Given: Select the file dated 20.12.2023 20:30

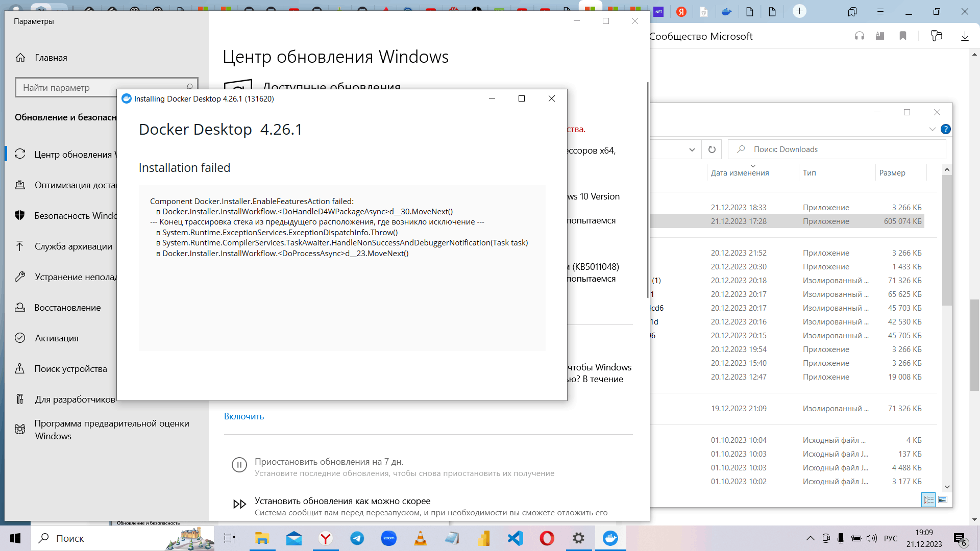Looking at the screenshot, I should point(787,267).
